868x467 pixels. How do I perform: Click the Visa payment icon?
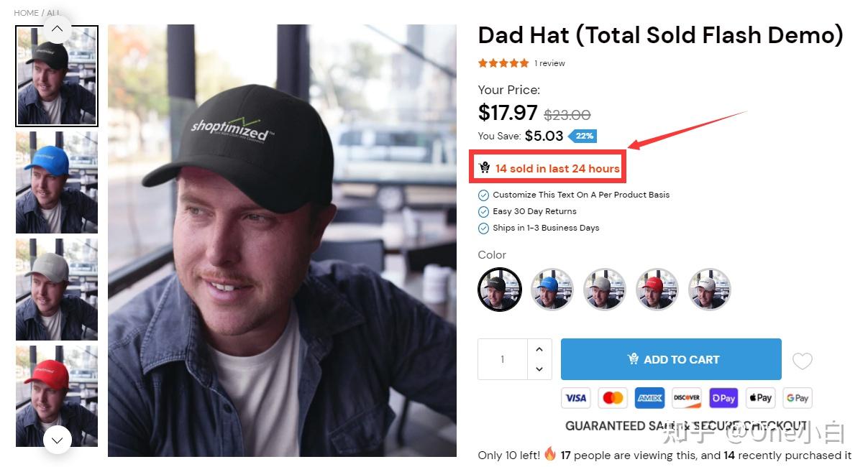coord(575,397)
